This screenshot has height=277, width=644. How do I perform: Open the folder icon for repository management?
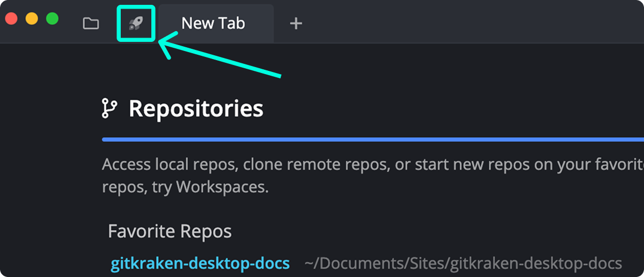(x=91, y=24)
